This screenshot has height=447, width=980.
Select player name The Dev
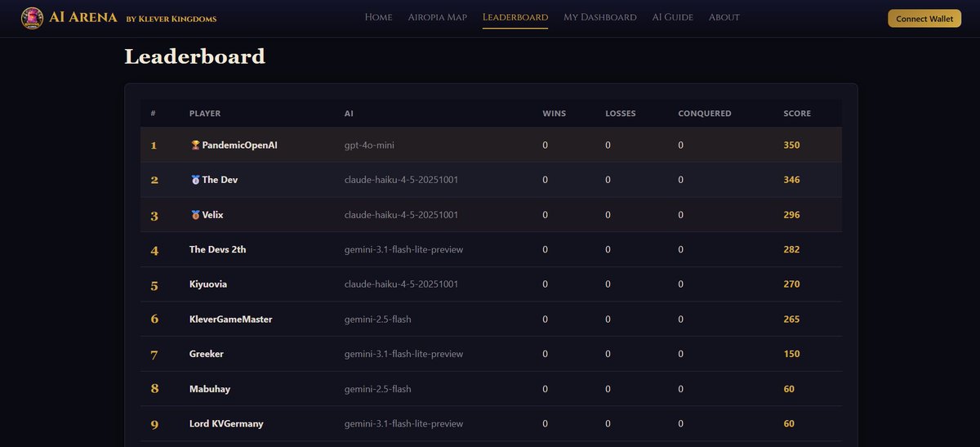(x=220, y=180)
